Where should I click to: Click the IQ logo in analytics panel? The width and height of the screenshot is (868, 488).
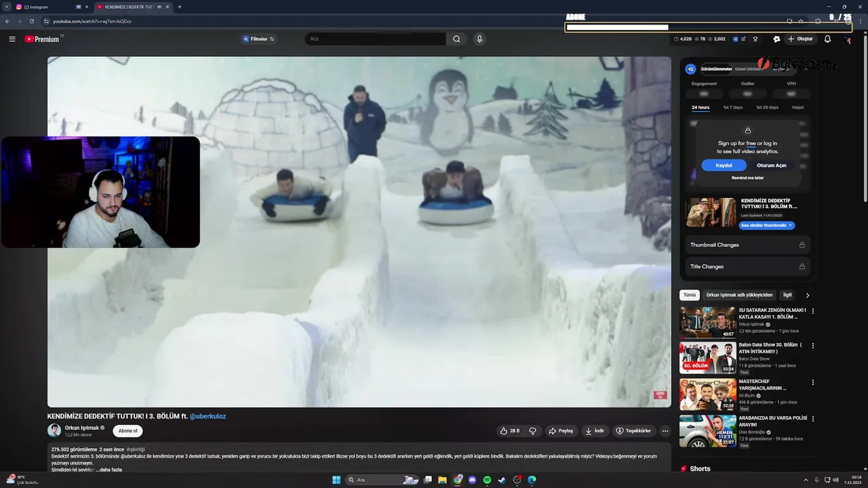(690, 69)
